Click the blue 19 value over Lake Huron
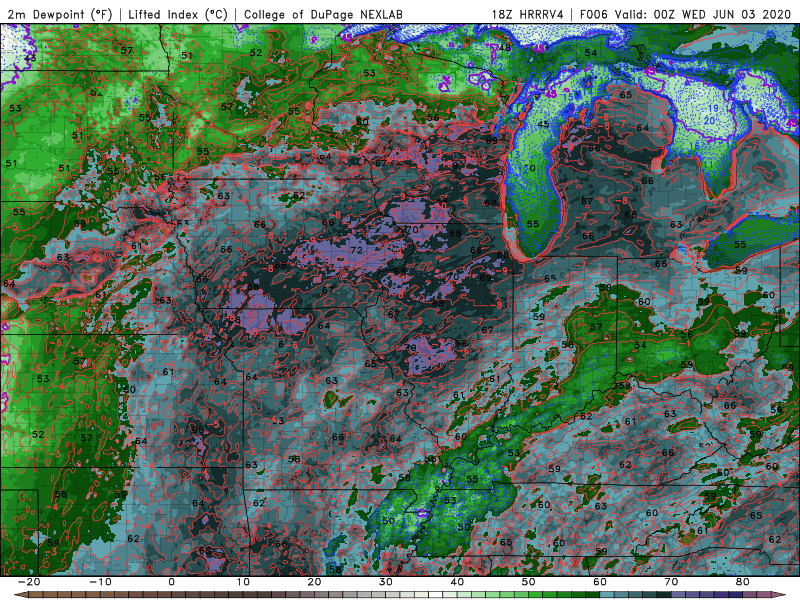The image size is (800, 600). click(713, 108)
